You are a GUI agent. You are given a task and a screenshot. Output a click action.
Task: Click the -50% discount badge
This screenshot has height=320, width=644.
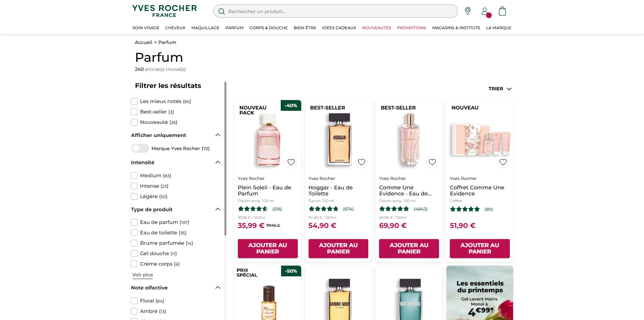click(291, 271)
